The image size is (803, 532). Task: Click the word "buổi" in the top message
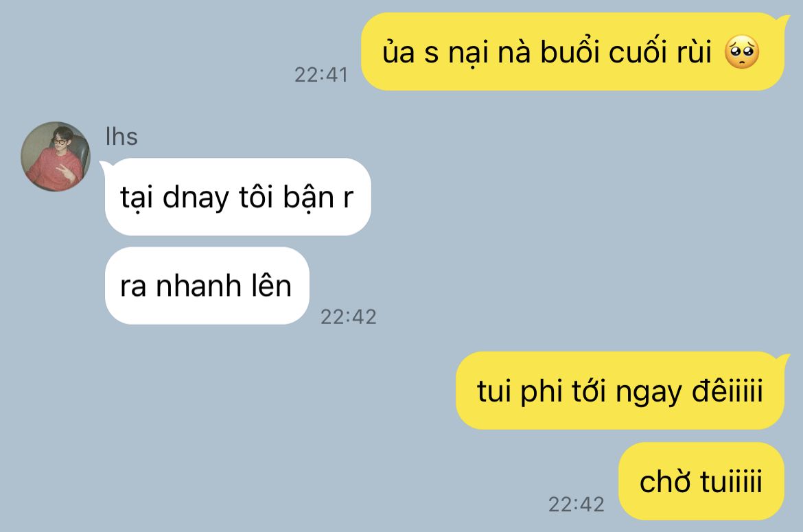tap(570, 51)
